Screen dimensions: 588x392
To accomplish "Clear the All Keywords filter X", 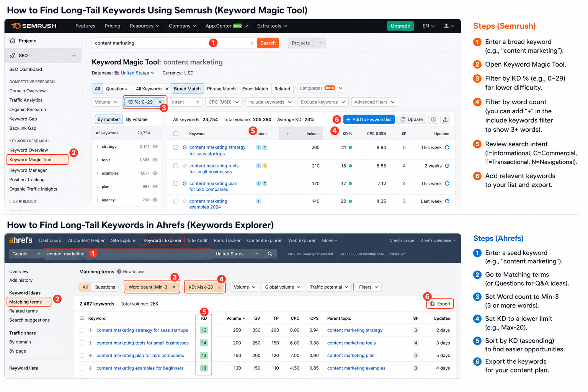I will click(x=167, y=89).
